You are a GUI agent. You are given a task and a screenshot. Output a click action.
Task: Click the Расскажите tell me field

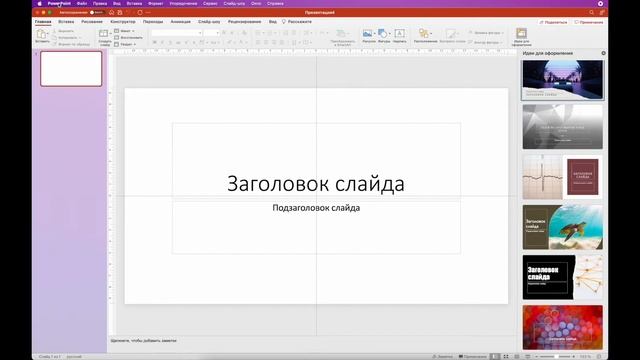pos(297,22)
